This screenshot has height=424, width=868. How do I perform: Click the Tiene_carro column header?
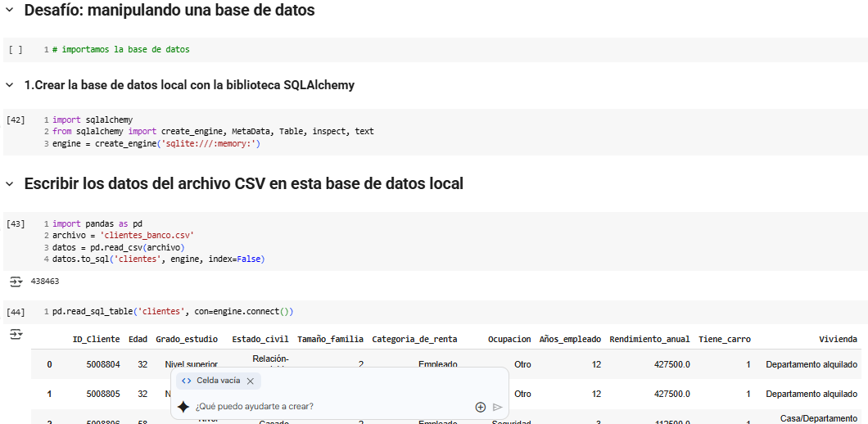[x=725, y=339]
